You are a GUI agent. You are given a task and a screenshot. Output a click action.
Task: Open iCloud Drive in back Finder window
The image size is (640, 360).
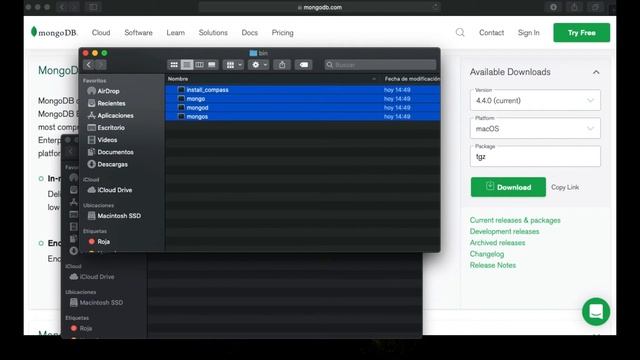pos(92,277)
